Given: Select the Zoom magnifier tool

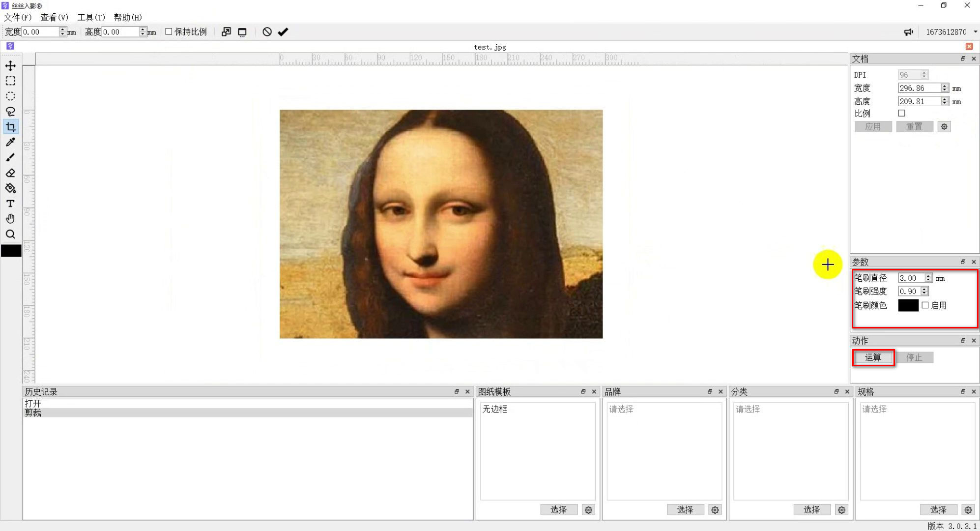Looking at the screenshot, I should tap(10, 235).
